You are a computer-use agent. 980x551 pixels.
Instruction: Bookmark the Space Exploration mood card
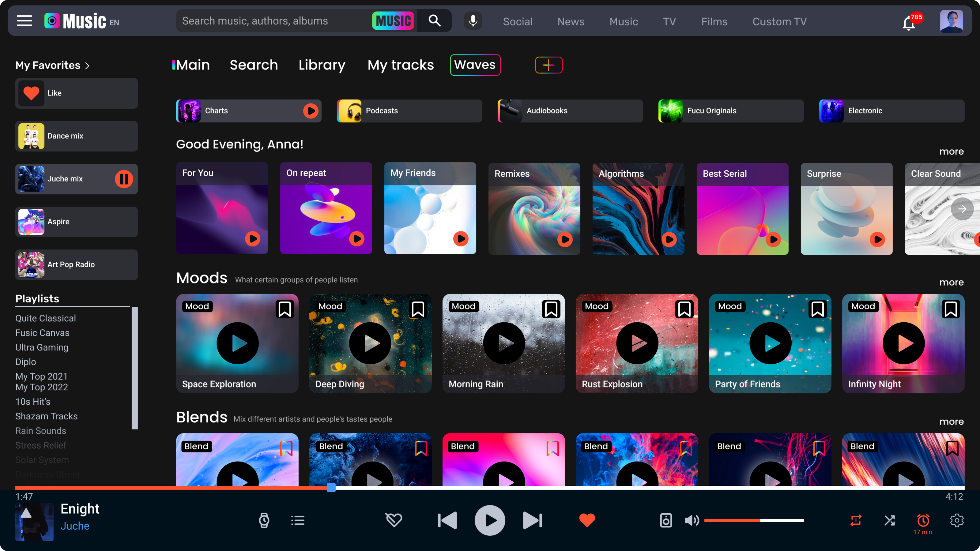click(x=285, y=309)
